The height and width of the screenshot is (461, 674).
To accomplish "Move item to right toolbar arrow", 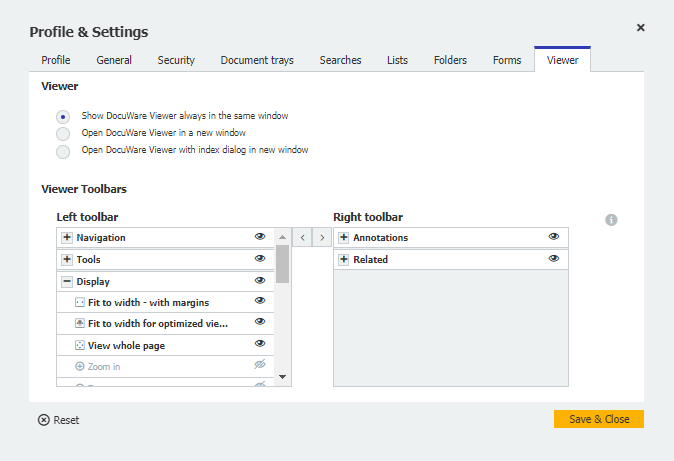I will pos(322,238).
